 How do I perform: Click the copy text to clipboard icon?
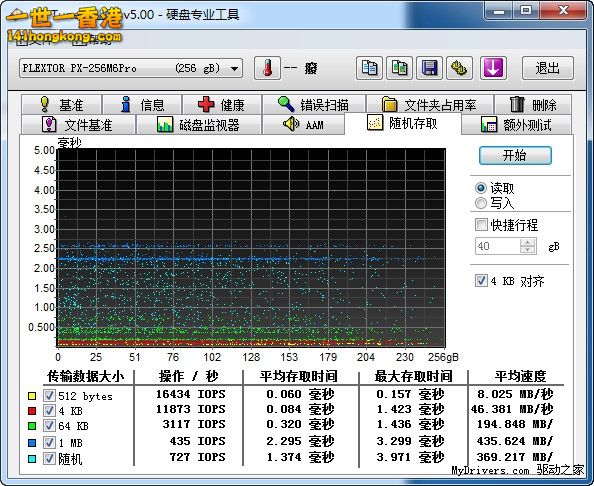pyautogui.click(x=369, y=68)
